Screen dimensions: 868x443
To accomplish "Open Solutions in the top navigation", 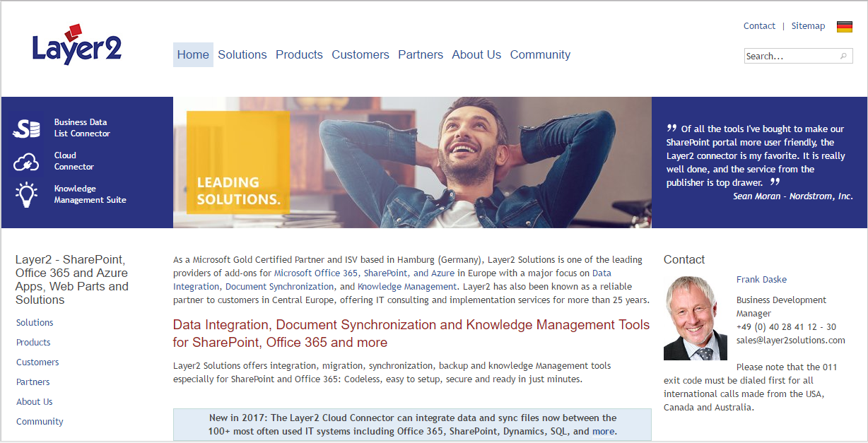I will pyautogui.click(x=242, y=54).
